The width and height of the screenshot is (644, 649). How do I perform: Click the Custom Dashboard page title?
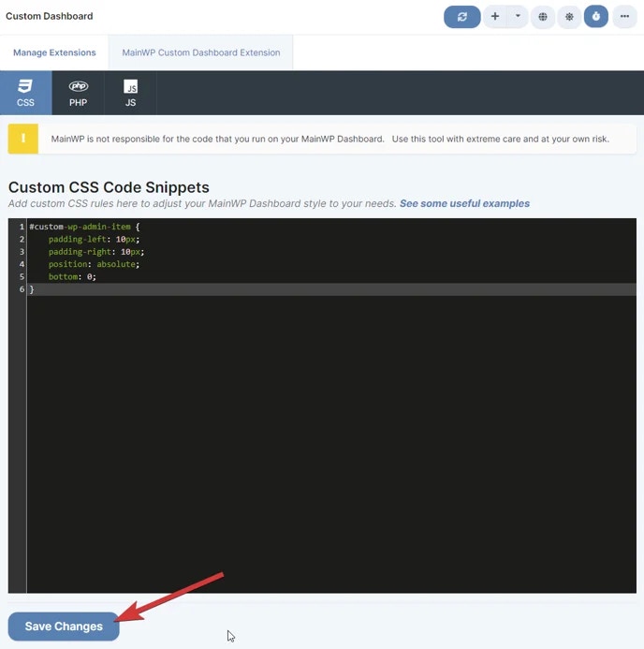(x=50, y=16)
